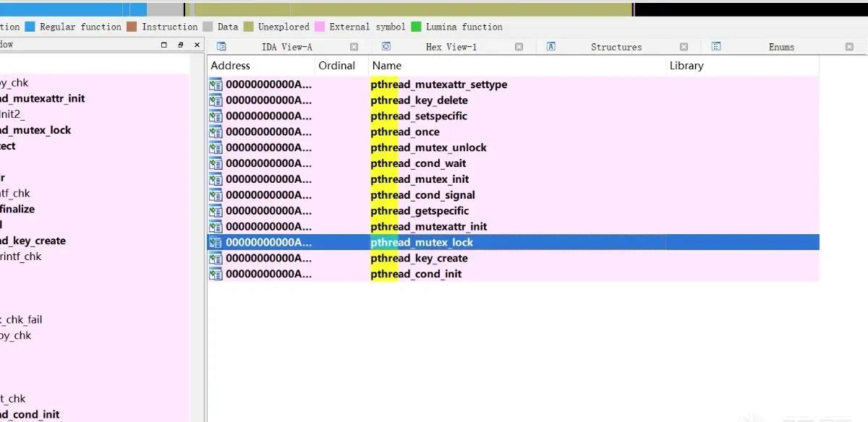The height and width of the screenshot is (422, 868).
Task: Select pthread_cond_init in the imports table
Action: [514, 274]
